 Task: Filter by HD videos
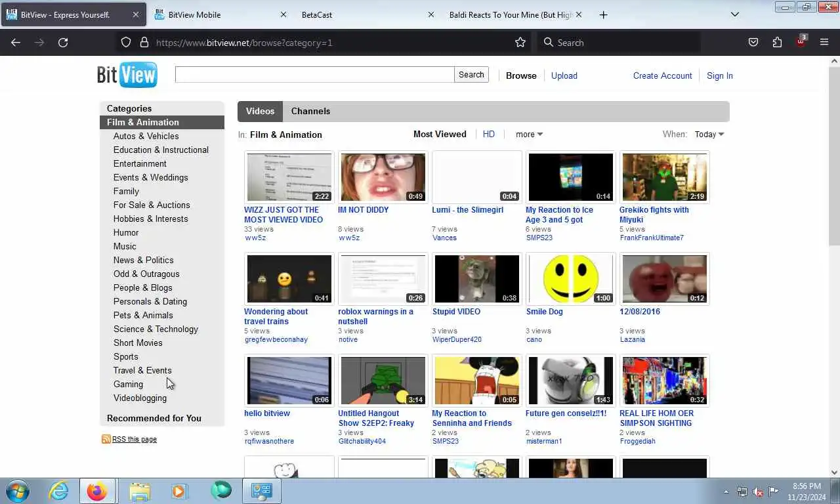point(489,134)
